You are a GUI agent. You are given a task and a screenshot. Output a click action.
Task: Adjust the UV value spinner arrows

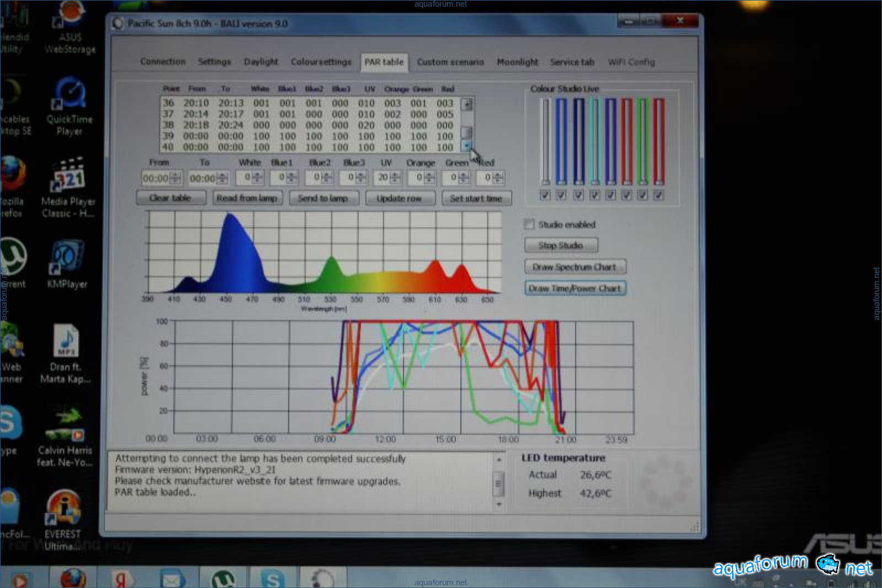pyautogui.click(x=395, y=177)
